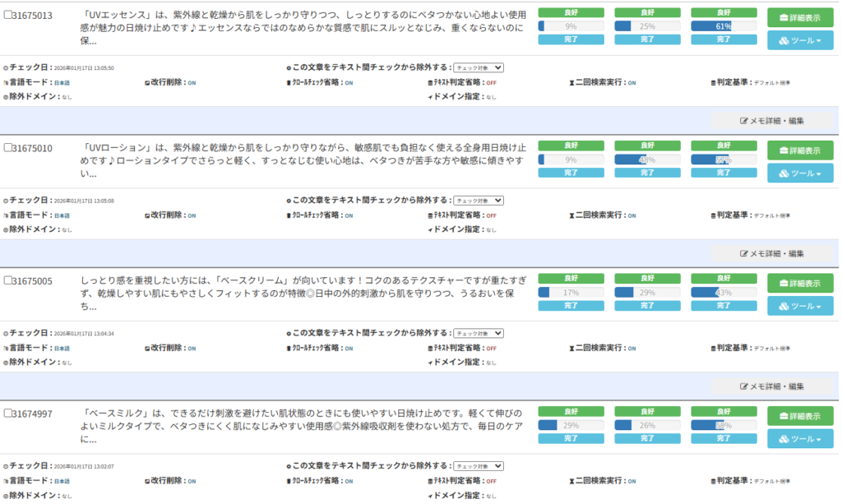Click clock icon beside チェック日 for 31675010
Viewport: 842px width, 504px height.
pos(6,201)
